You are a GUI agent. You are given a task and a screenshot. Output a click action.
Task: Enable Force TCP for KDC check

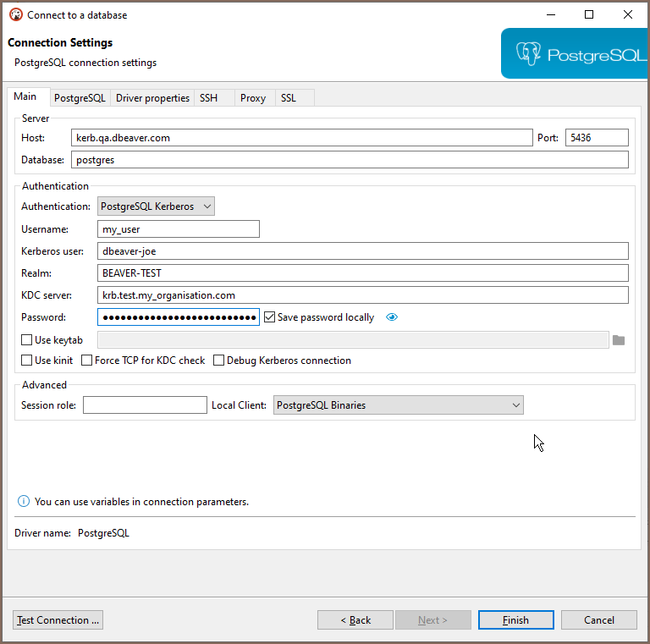86,361
